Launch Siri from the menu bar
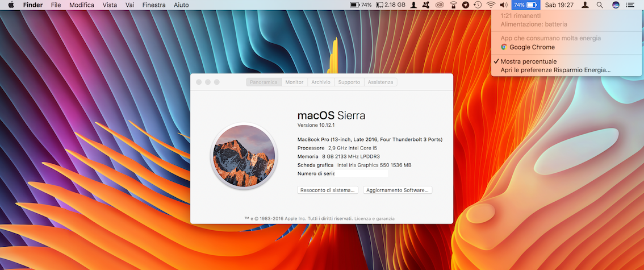 [x=615, y=5]
